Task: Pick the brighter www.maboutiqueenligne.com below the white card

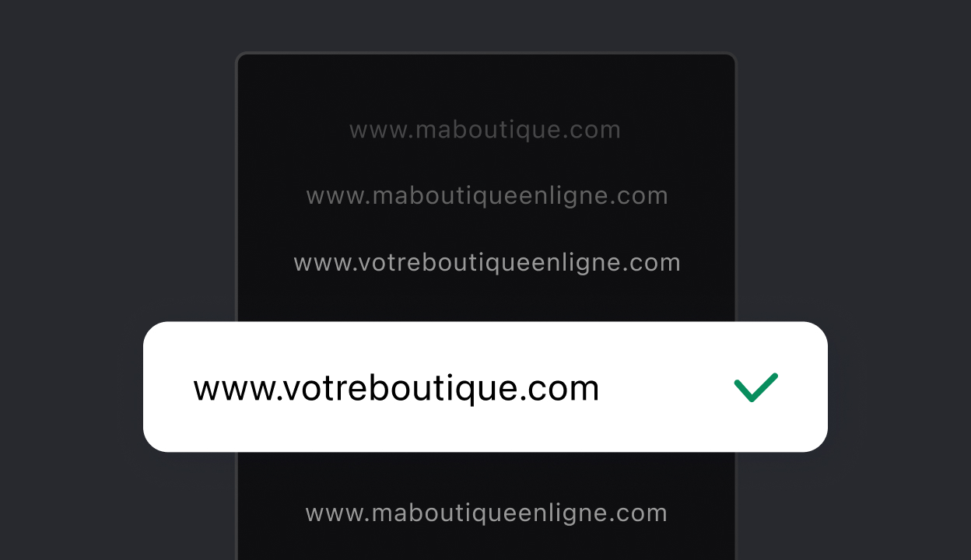Action: (x=486, y=513)
